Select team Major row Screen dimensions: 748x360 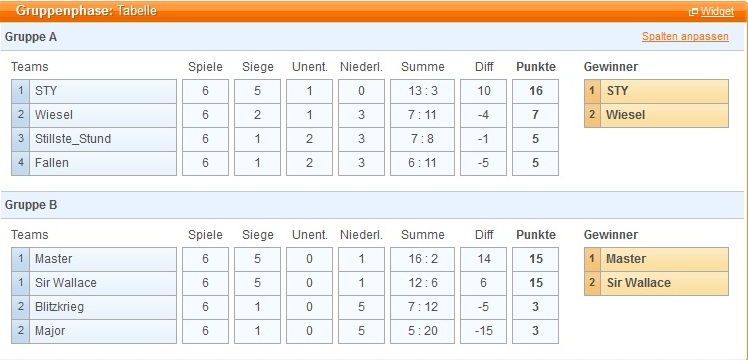94,331
